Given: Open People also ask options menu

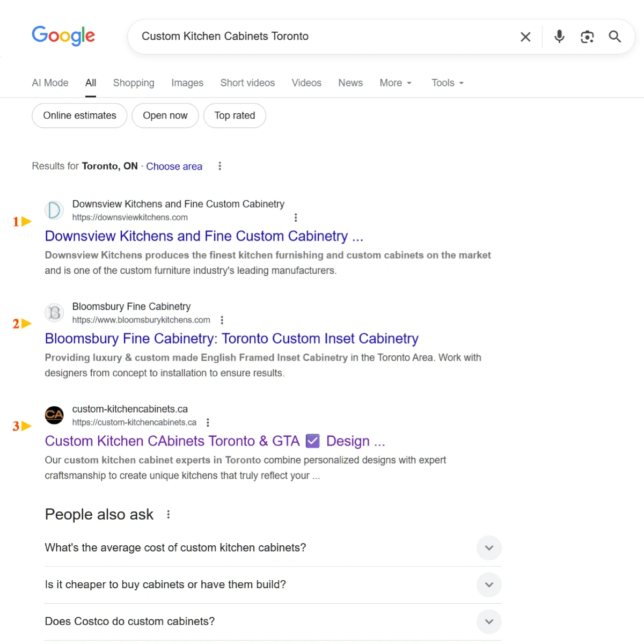Looking at the screenshot, I should tap(169, 514).
